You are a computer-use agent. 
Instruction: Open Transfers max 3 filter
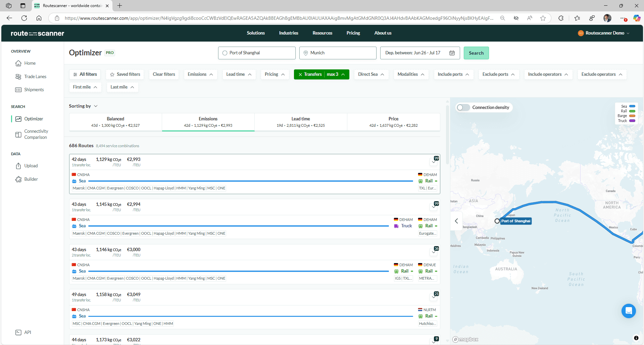pos(321,74)
